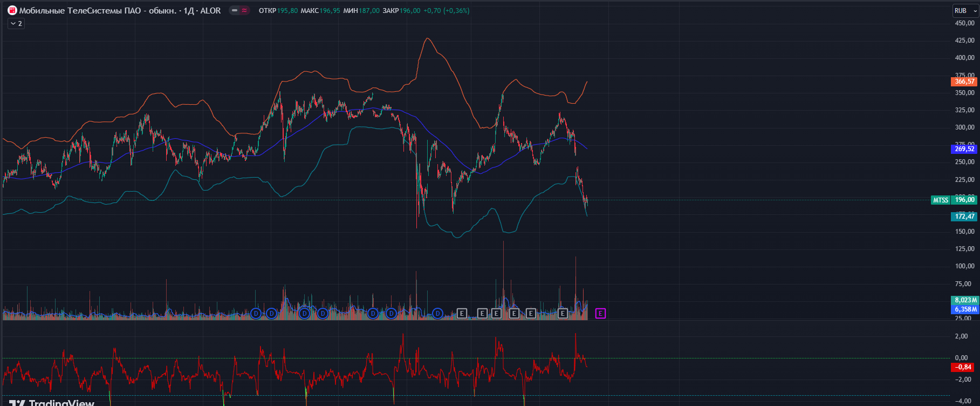The height and width of the screenshot is (406, 980).
Task: Click the blue 269,52 moving average label
Action: point(964,149)
